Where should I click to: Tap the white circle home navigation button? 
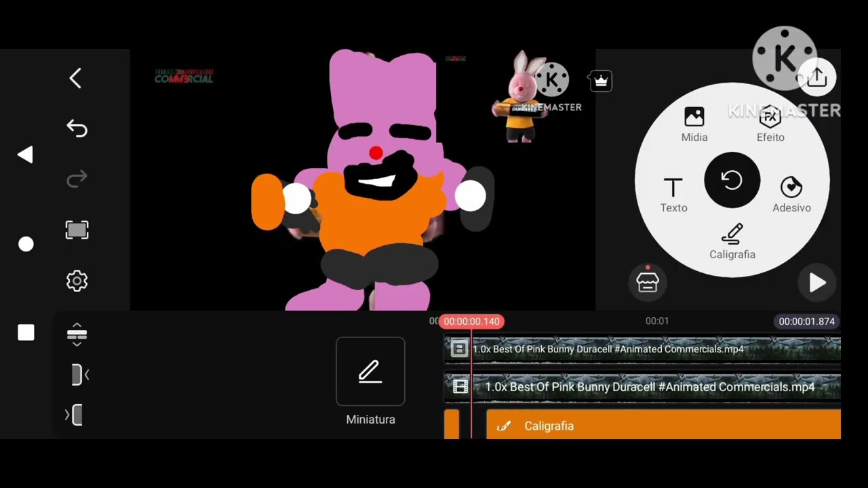[26, 244]
